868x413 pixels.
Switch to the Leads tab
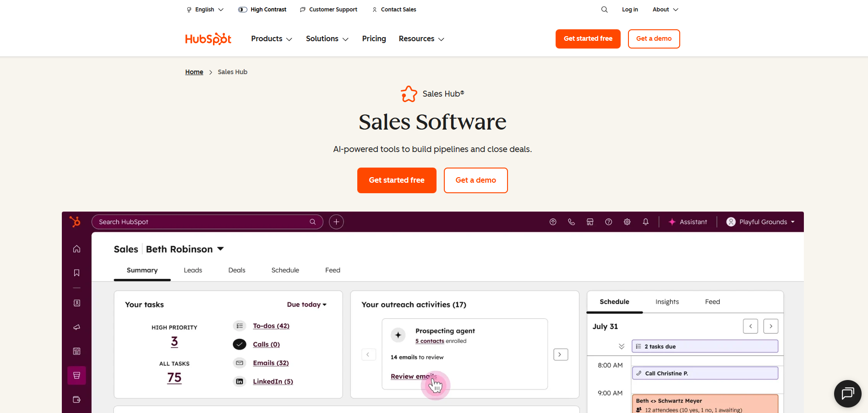[193, 270]
